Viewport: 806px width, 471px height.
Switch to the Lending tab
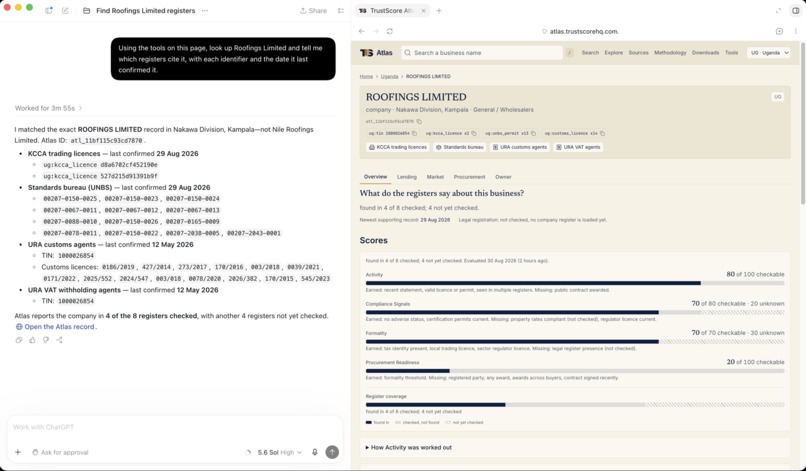[407, 177]
